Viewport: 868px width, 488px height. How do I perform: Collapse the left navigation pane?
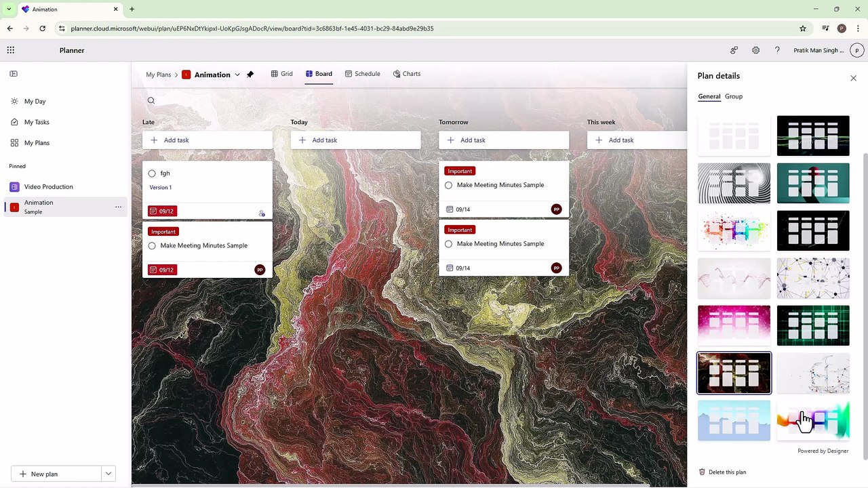pyautogui.click(x=13, y=74)
